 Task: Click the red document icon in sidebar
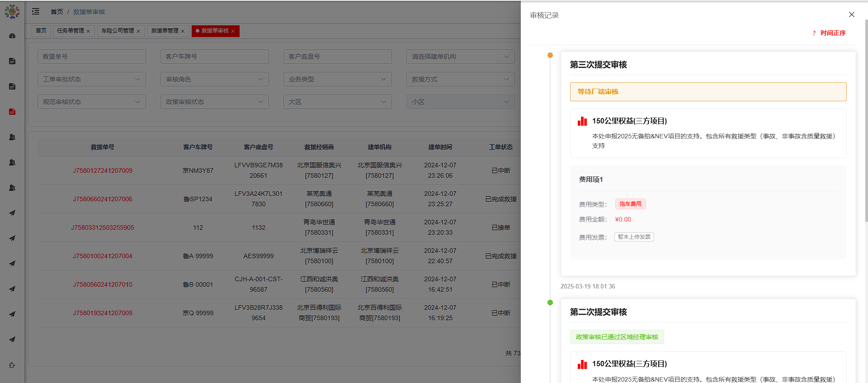[x=12, y=112]
